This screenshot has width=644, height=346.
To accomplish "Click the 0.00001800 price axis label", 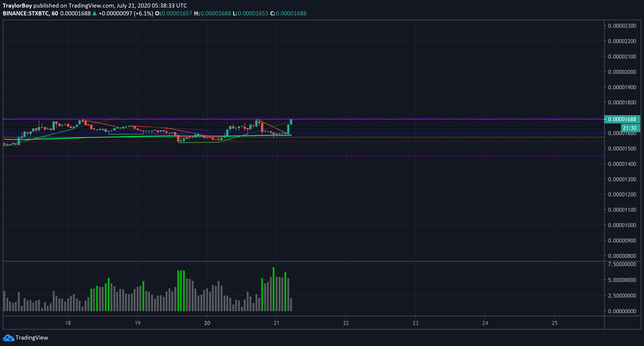I will click(622, 102).
